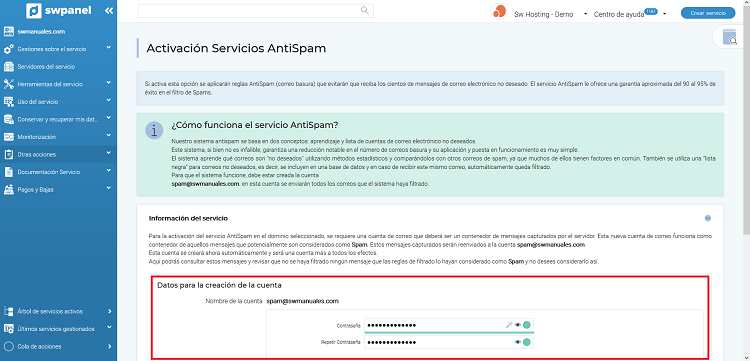The image size is (750, 361).
Task: Select Pagos y Bajas menu label
Action: tap(35, 189)
